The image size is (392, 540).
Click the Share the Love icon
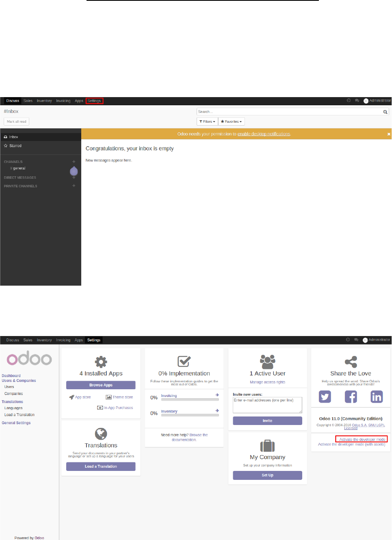(351, 362)
